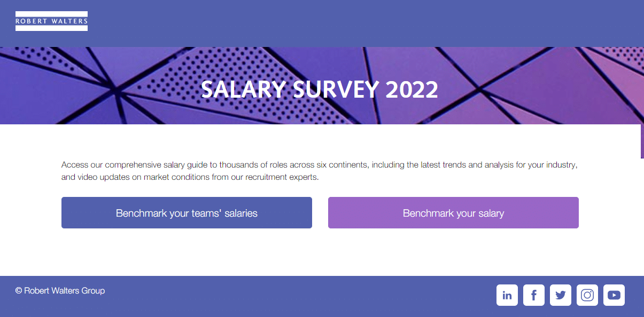644x317 pixels.
Task: Grab the purple scrollbar thumb on right edge
Action: (x=642, y=141)
